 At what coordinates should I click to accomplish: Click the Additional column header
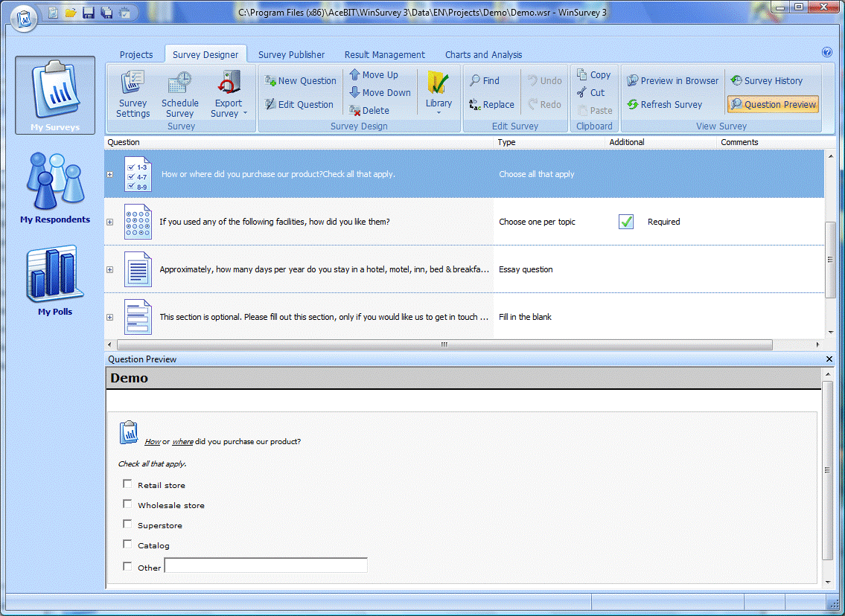(x=660, y=142)
